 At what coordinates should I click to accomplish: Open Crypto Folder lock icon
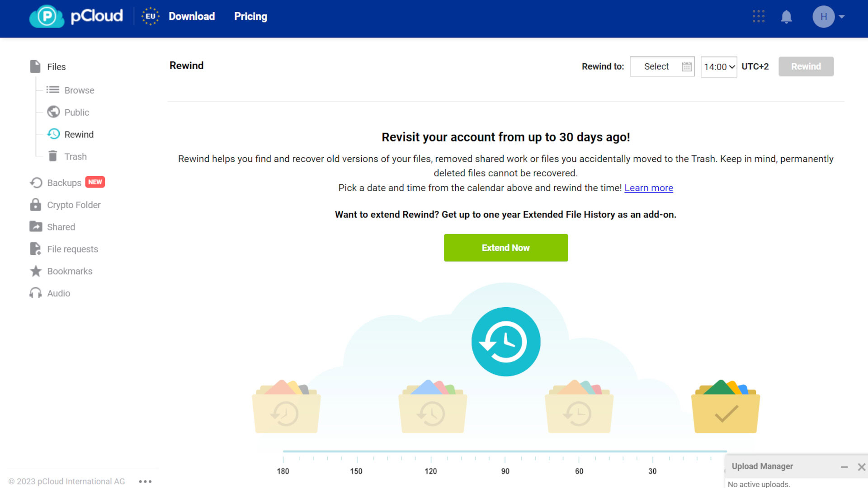pos(35,205)
